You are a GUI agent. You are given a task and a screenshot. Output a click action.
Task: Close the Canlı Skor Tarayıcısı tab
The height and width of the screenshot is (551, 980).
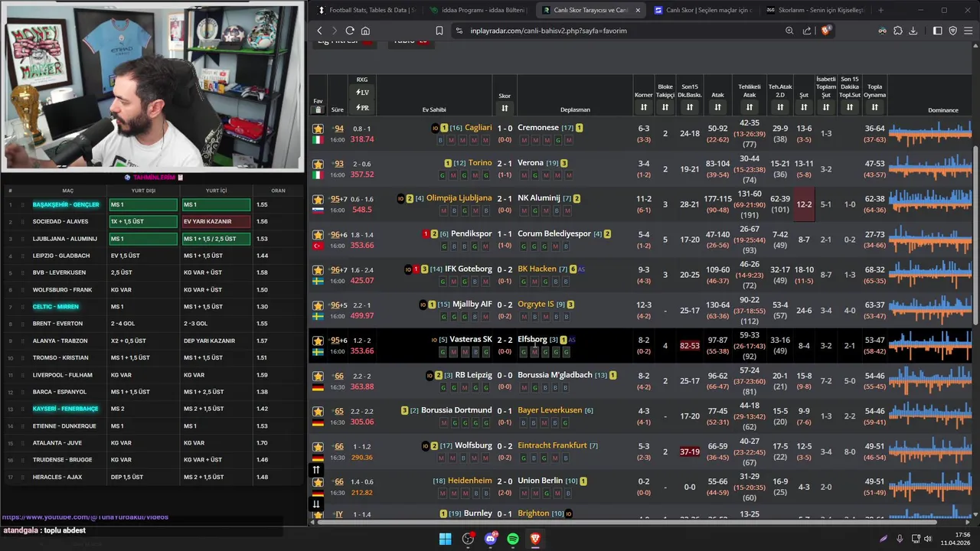click(636, 10)
